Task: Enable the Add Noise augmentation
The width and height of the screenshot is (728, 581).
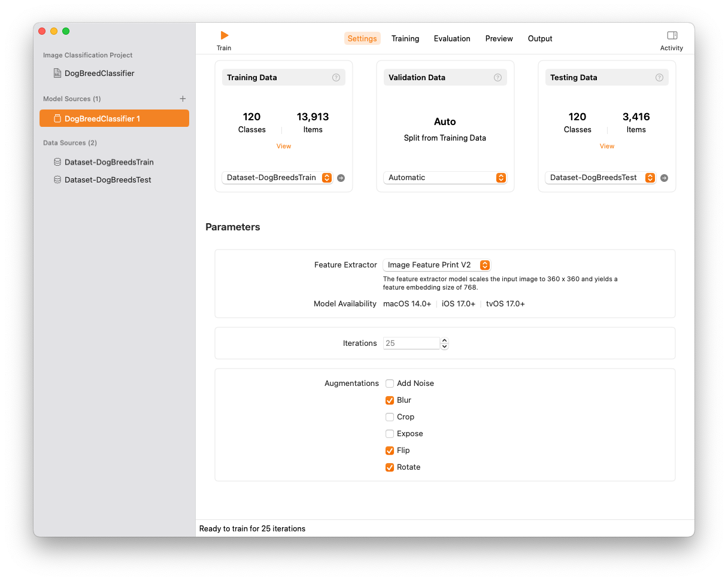Action: coord(390,384)
